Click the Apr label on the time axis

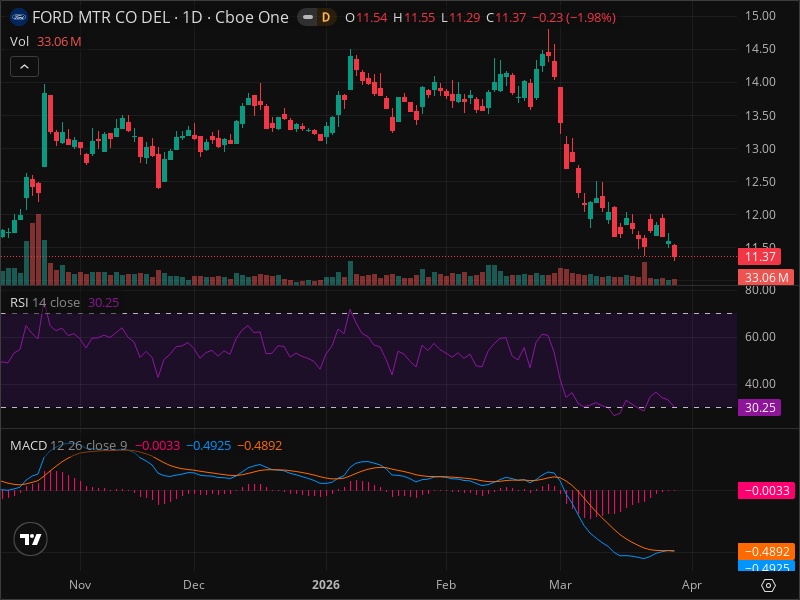692,585
